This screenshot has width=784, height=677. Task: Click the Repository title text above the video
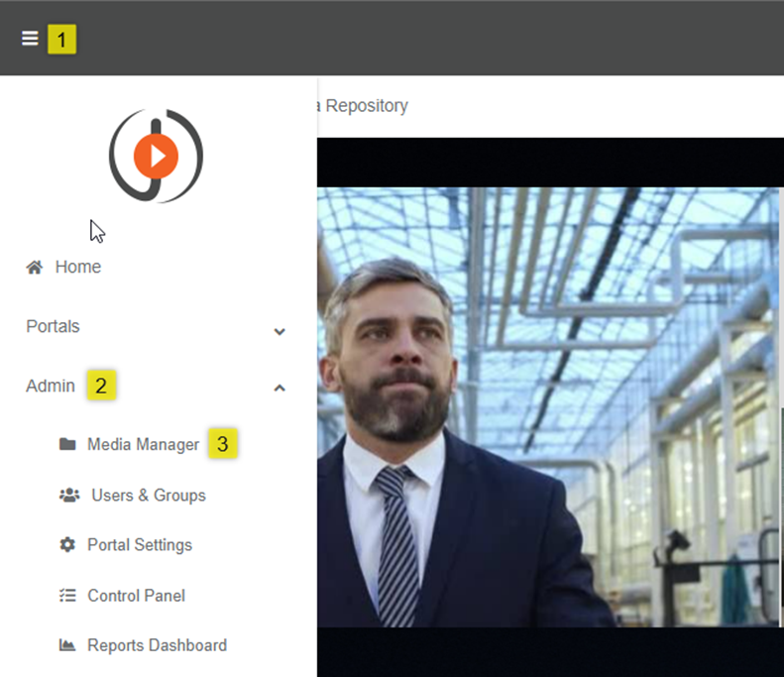click(x=366, y=105)
